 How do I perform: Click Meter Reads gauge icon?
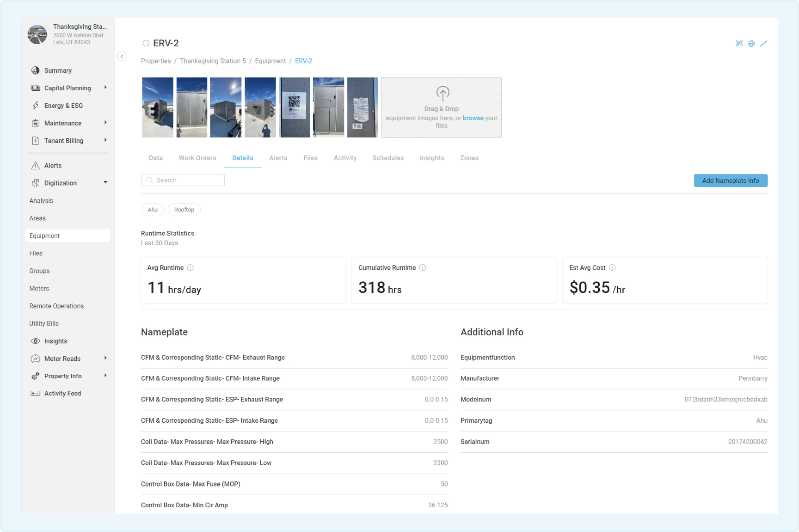coord(35,359)
